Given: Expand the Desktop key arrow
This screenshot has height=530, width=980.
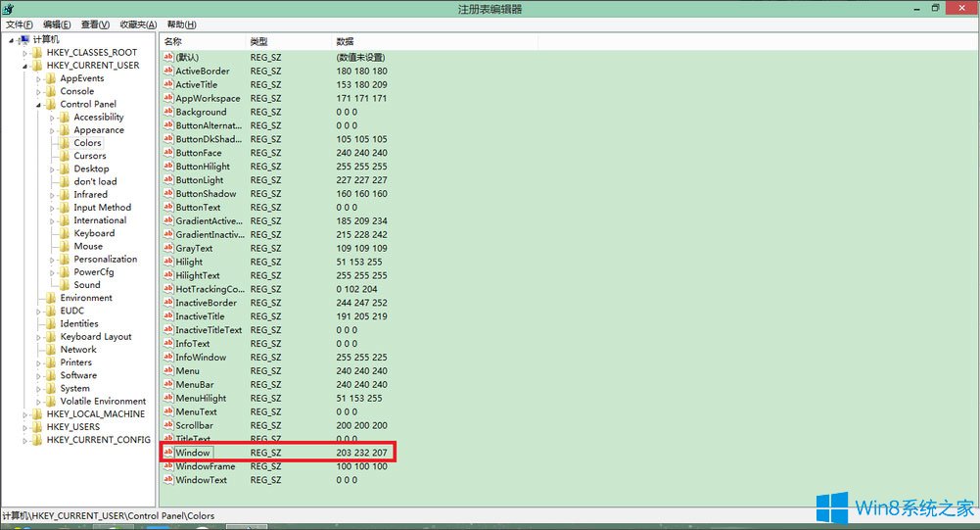Looking at the screenshot, I should (x=53, y=169).
